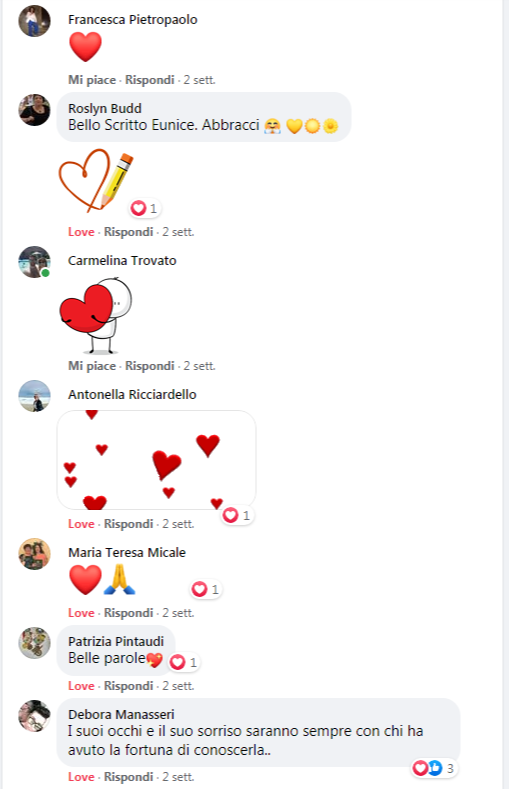
Task: Open Patrizia Pintaudi's name link
Action: [x=116, y=641]
